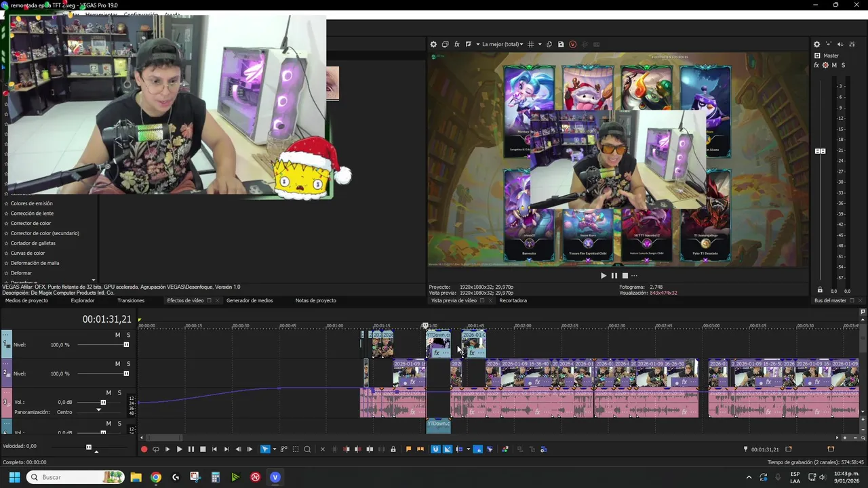Switch to Medios de proyecto tab
Image resolution: width=868 pixels, height=488 pixels.
[x=27, y=300]
